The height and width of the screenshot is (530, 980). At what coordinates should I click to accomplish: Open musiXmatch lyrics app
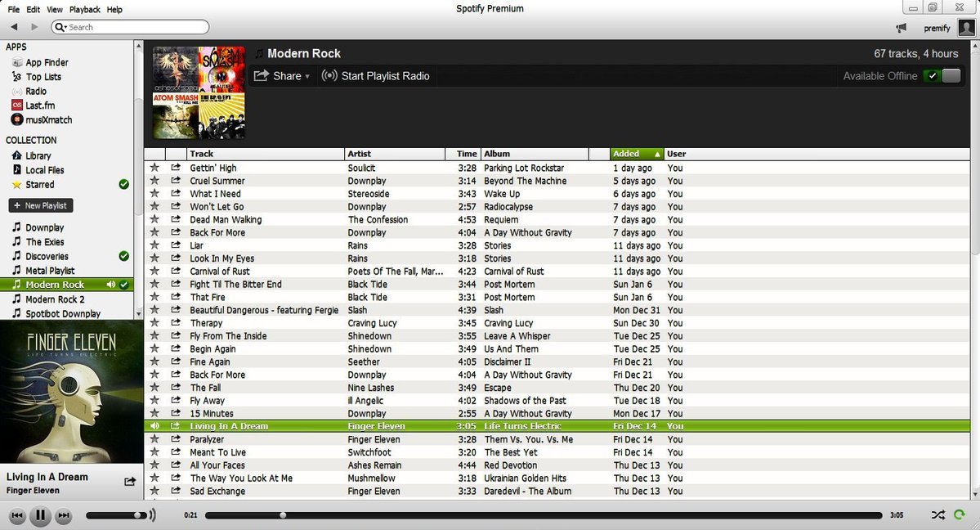[x=42, y=120]
